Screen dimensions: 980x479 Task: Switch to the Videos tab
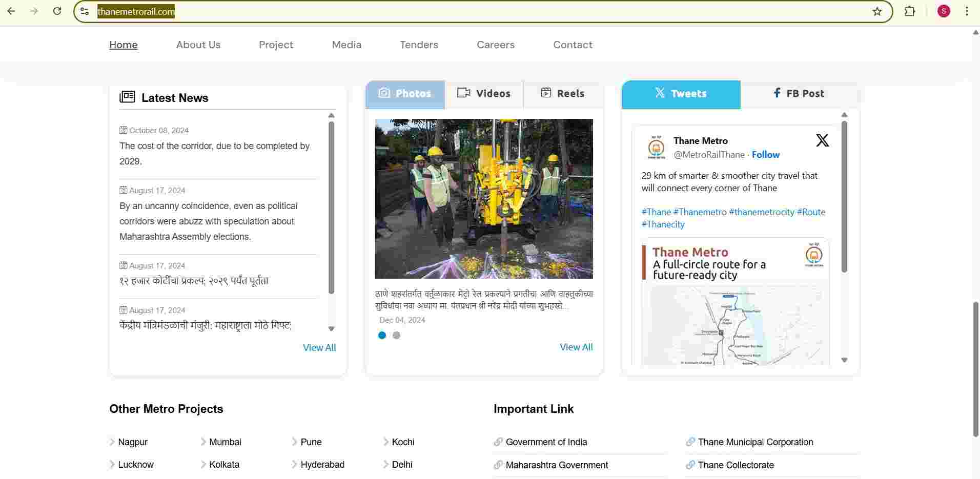point(484,94)
